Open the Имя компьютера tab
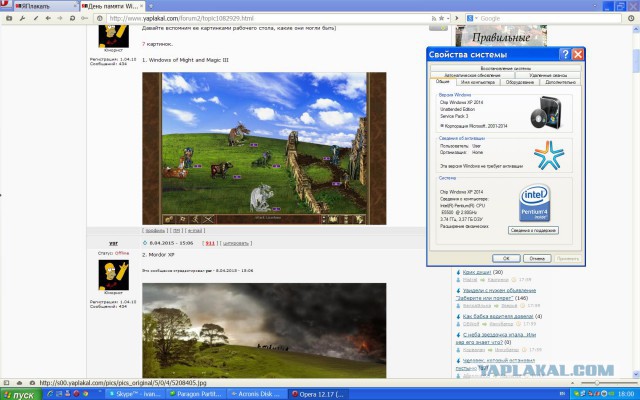This screenshot has width=640, height=400. pyautogui.click(x=478, y=82)
